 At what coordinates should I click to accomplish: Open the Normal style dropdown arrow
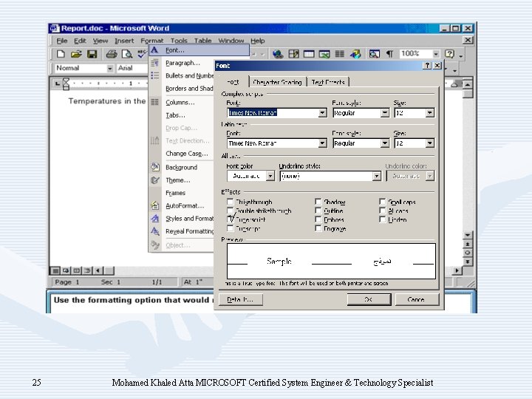point(109,68)
